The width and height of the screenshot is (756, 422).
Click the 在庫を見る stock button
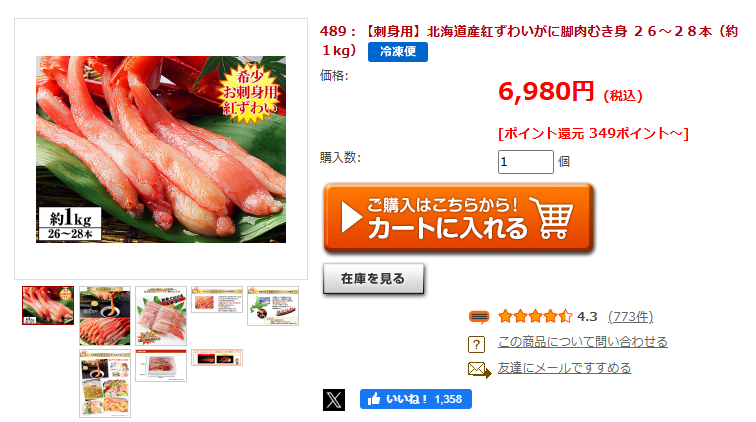pyautogui.click(x=373, y=278)
